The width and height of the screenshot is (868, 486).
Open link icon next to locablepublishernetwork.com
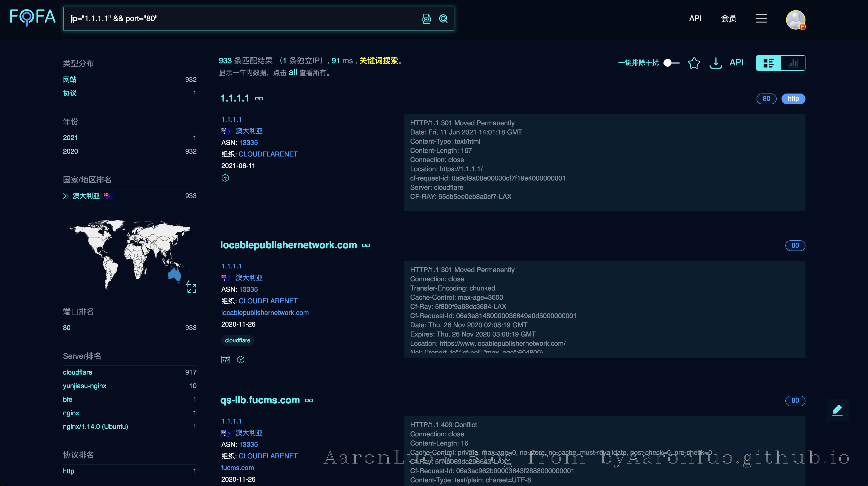pyautogui.click(x=366, y=245)
